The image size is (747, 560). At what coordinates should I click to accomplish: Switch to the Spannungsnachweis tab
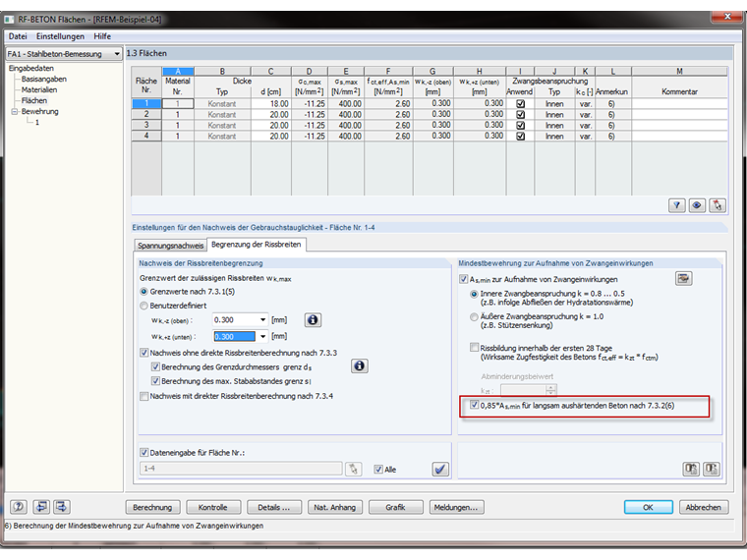(171, 246)
